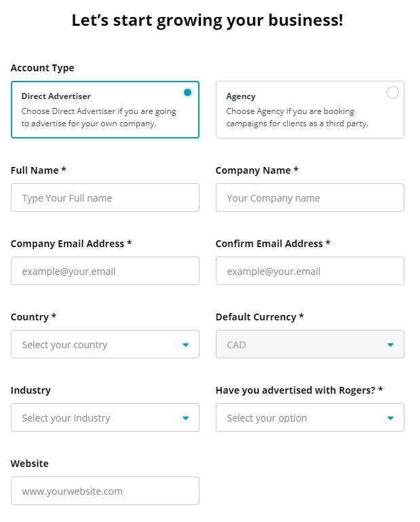Open the Select your option dropdown
The height and width of the screenshot is (522, 420).
pos(300,418)
